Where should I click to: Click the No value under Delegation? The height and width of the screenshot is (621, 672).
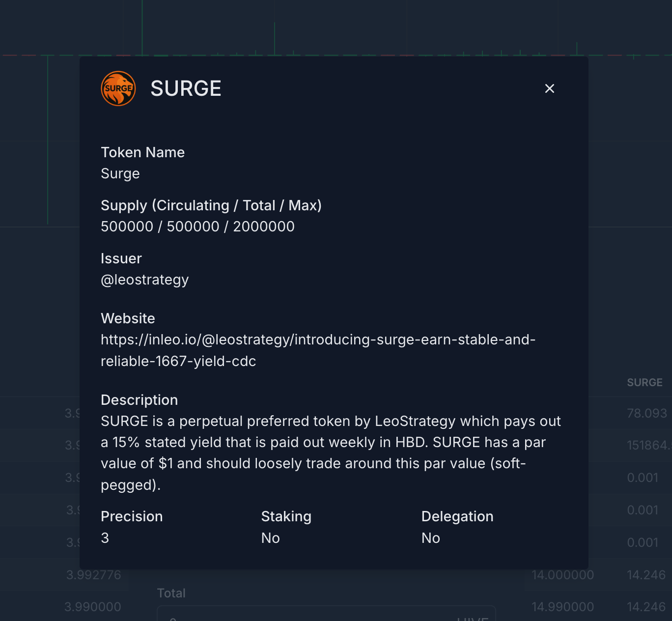431,538
